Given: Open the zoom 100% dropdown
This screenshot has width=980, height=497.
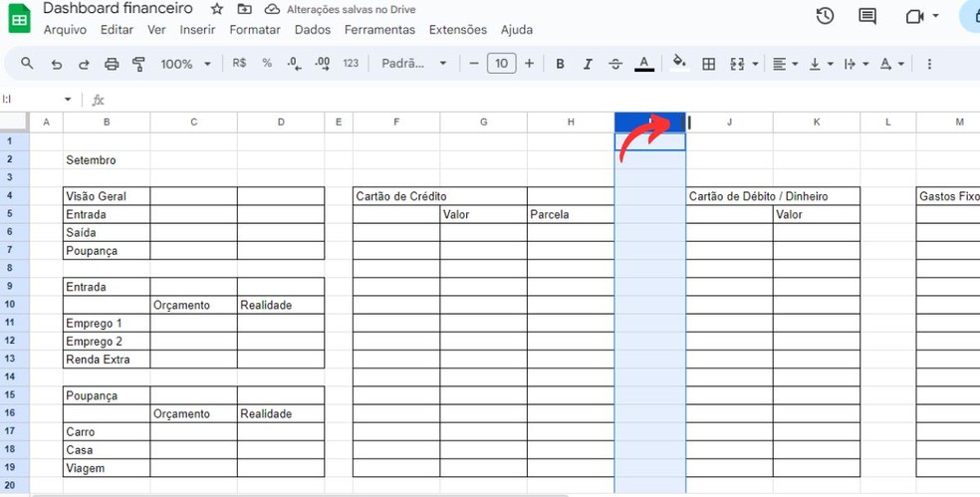Looking at the screenshot, I should (x=186, y=64).
